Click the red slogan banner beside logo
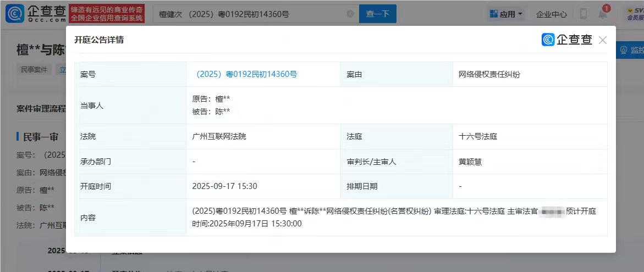 (x=107, y=14)
